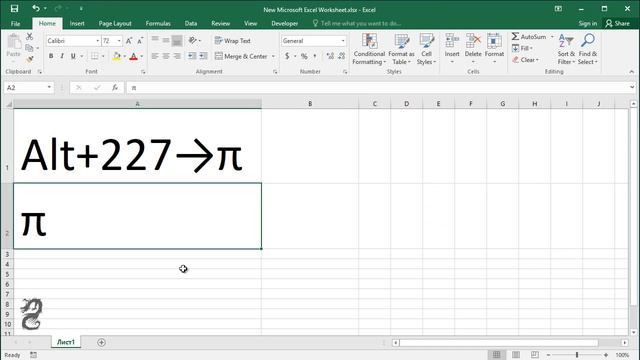Switch to the Formulas tab
This screenshot has width=640, height=360.
tap(158, 24)
